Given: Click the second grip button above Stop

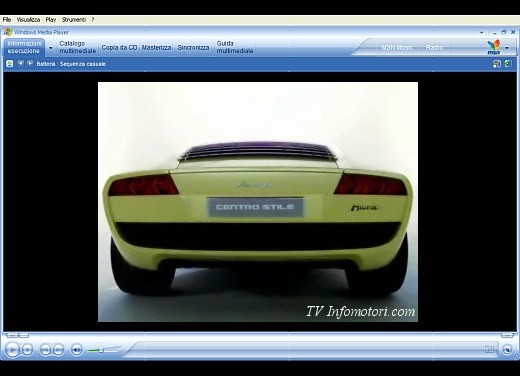Looking at the screenshot, I should (24, 335).
